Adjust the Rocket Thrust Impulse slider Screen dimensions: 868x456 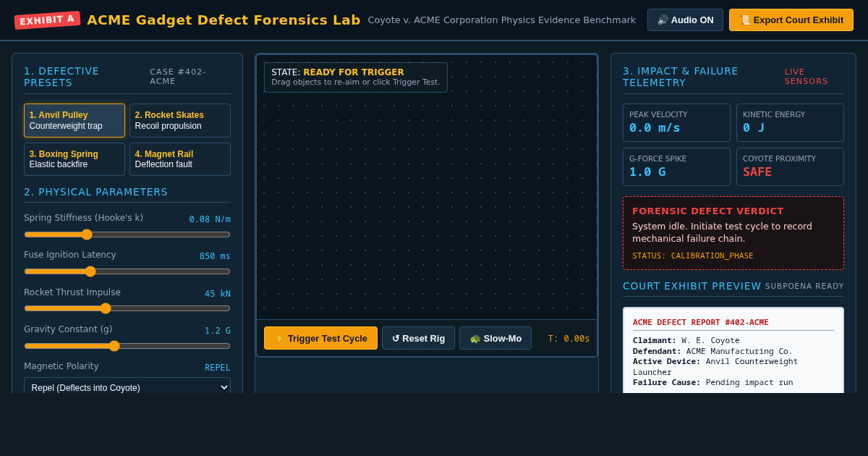click(x=127, y=308)
